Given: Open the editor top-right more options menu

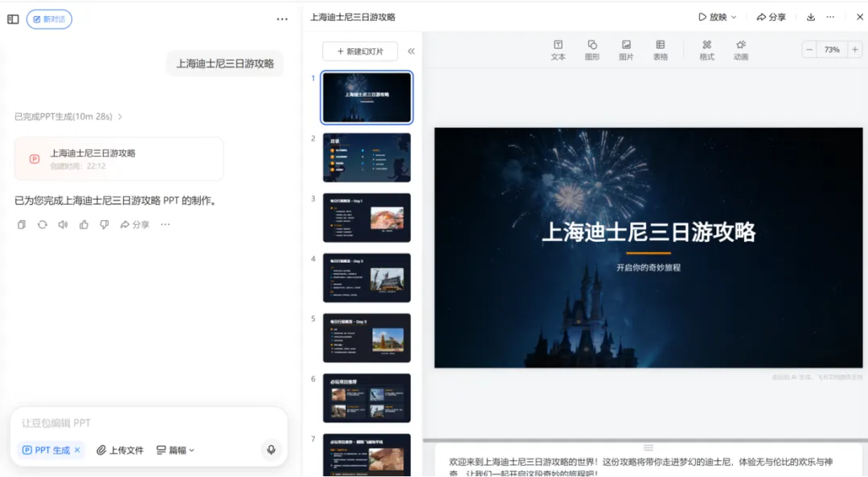Looking at the screenshot, I should coord(830,17).
